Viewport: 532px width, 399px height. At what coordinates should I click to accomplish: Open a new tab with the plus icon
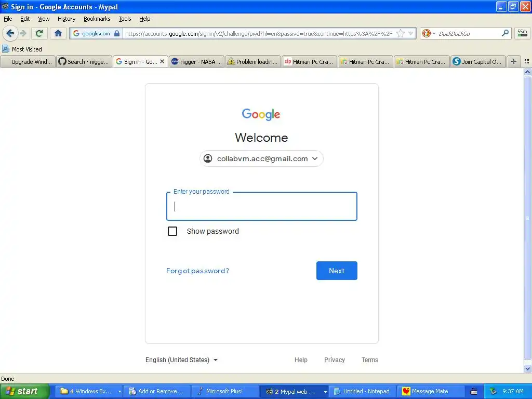(x=514, y=61)
